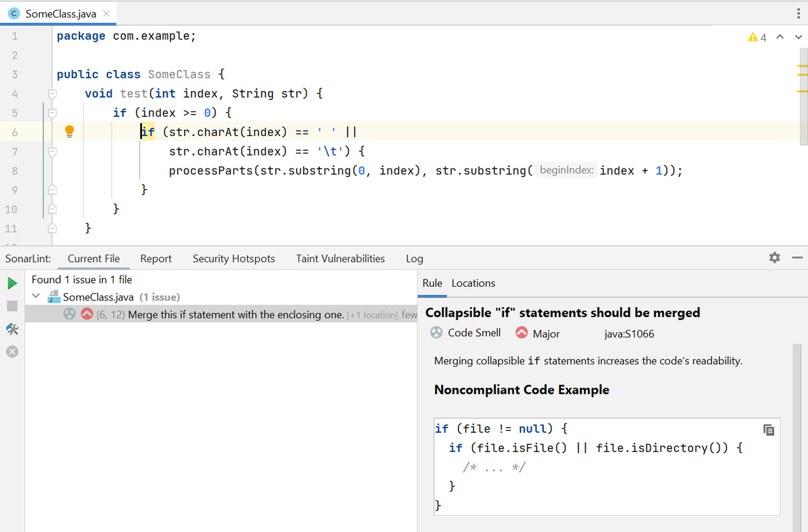The image size is (808, 532).
Task: Click line number 6 in the gutter
Action: (14, 132)
